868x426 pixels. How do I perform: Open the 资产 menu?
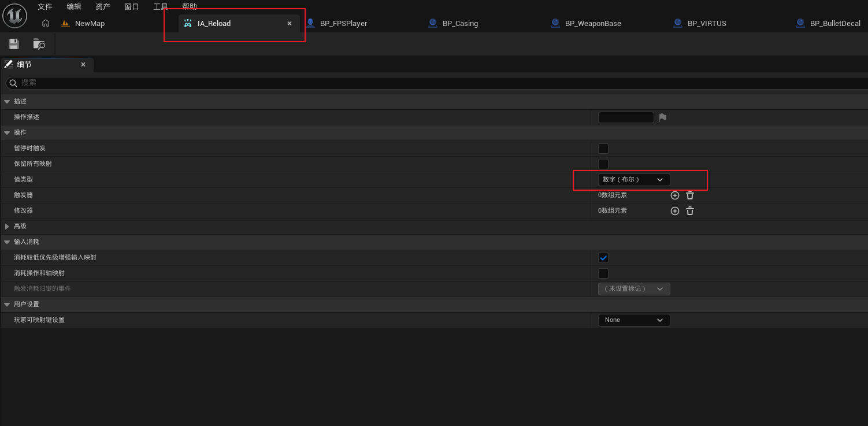[x=103, y=7]
